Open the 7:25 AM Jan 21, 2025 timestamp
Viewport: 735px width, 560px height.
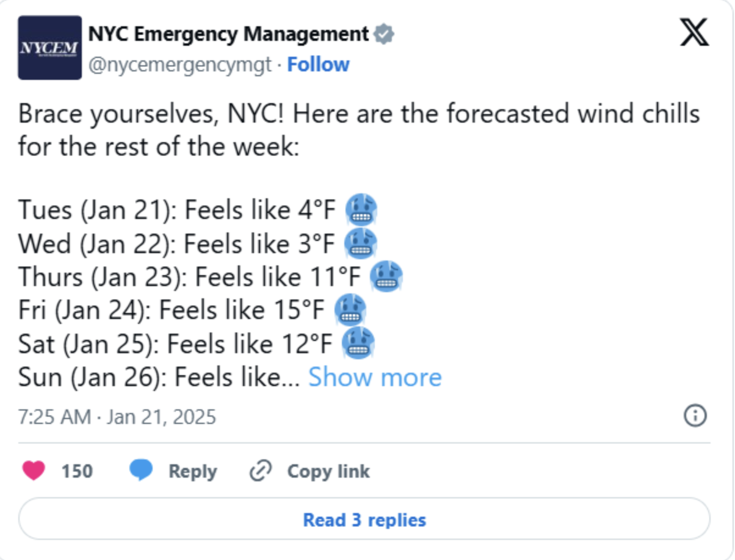click(117, 417)
